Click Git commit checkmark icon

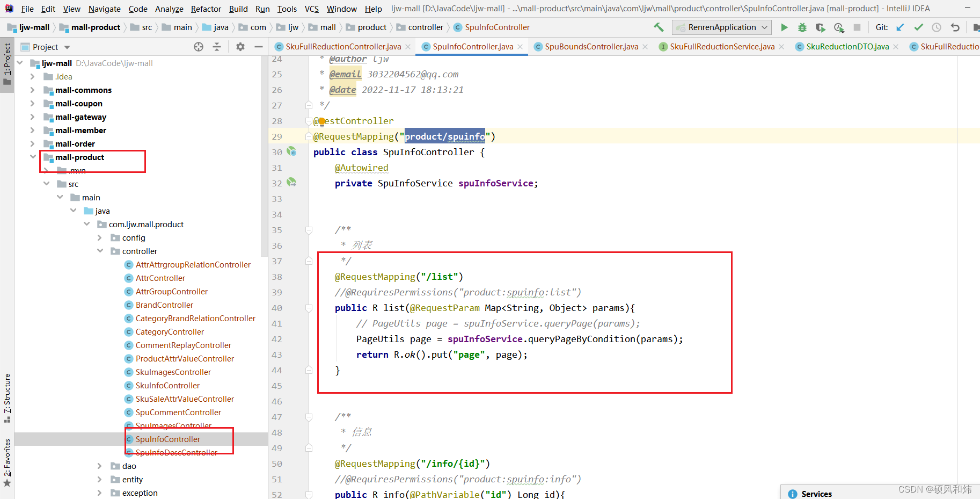[x=919, y=27]
